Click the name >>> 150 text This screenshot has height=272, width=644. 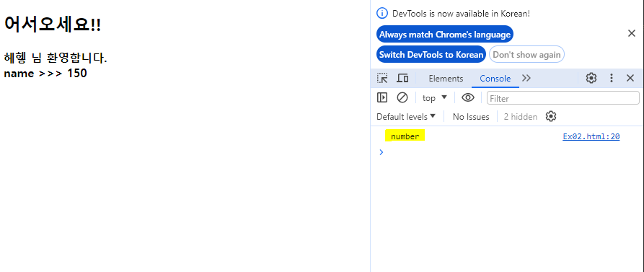pos(45,74)
